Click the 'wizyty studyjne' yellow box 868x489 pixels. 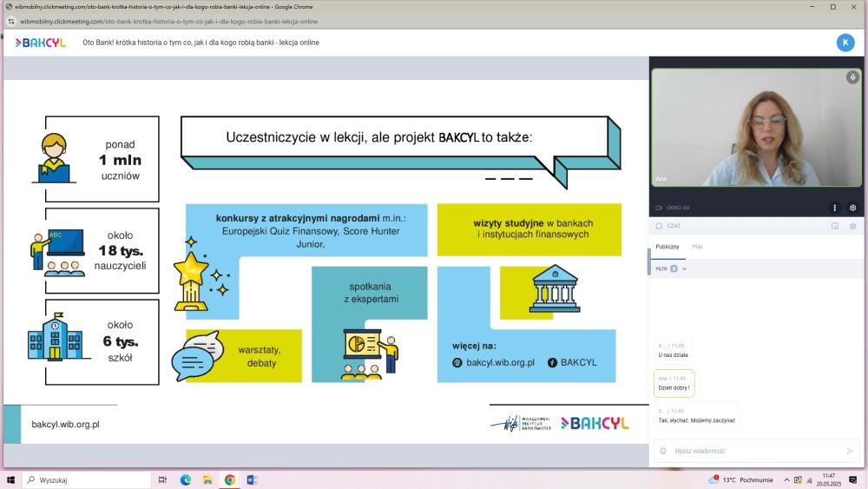pyautogui.click(x=529, y=230)
